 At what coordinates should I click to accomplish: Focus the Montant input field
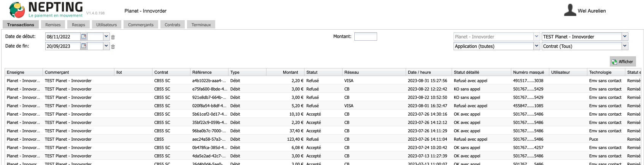(x=365, y=36)
